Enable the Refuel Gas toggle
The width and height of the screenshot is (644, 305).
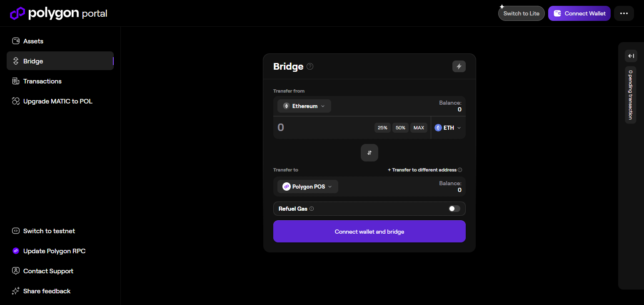[x=454, y=209]
